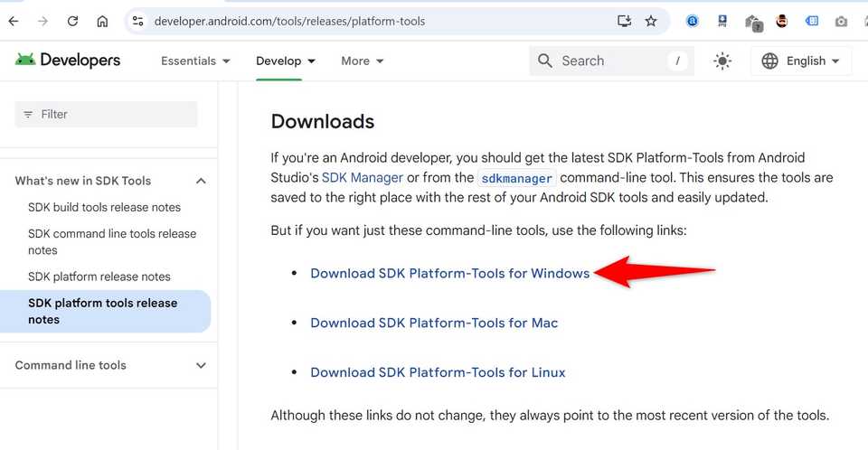
Task: View site information icon in address bar
Action: [137, 21]
